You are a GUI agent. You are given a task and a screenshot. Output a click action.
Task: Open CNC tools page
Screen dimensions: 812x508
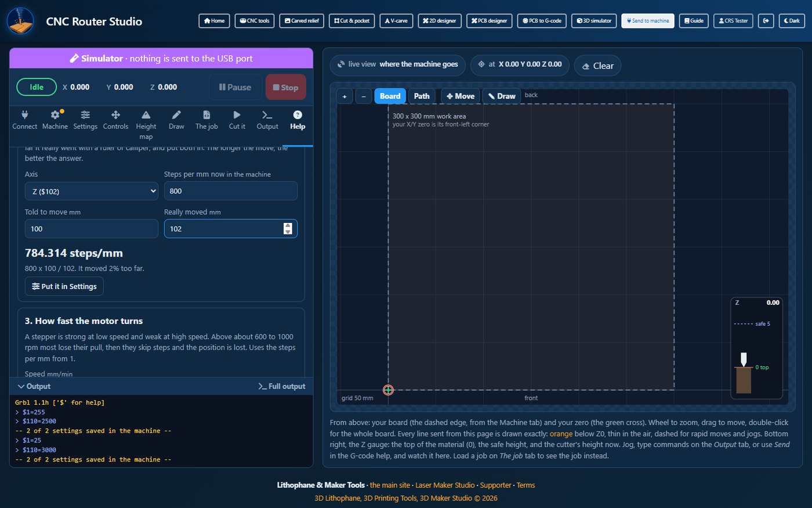point(255,21)
